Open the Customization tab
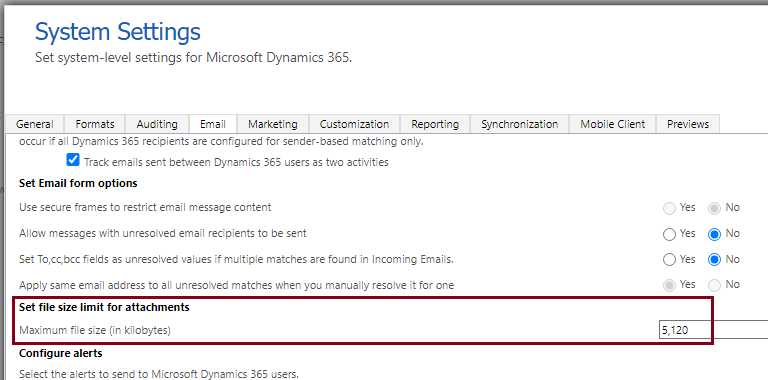 coord(354,124)
